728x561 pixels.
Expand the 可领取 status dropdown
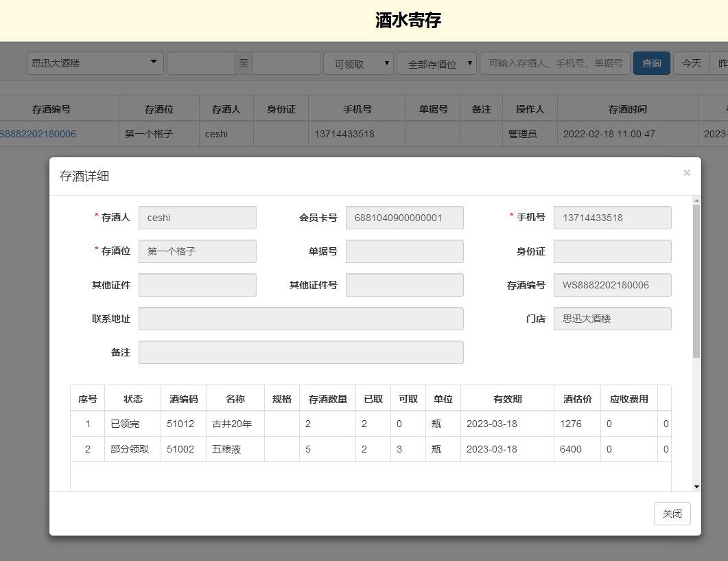(x=358, y=64)
